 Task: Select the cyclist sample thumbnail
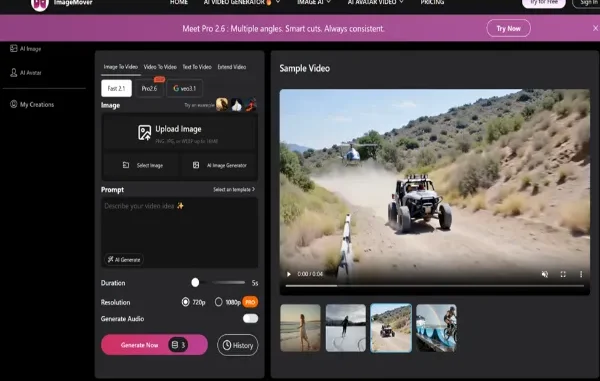point(436,328)
